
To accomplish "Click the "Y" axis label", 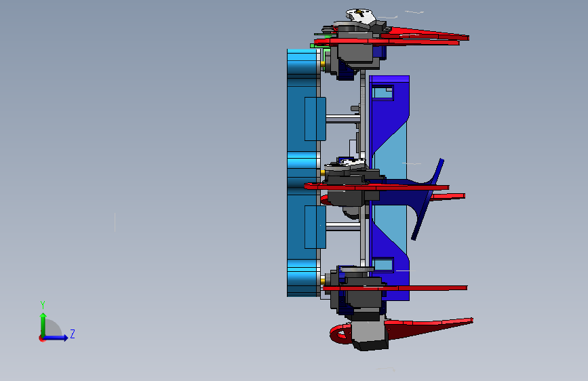I will coord(43,305).
